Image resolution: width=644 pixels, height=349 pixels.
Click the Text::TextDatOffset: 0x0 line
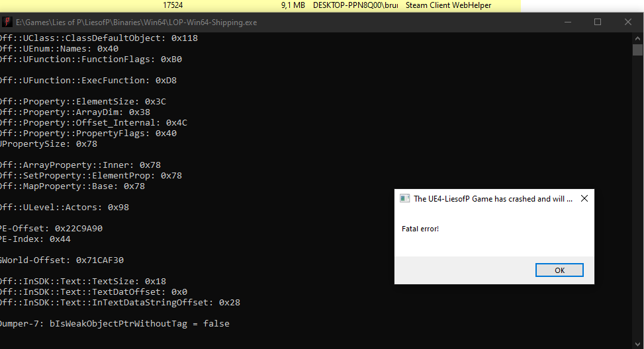coord(93,292)
